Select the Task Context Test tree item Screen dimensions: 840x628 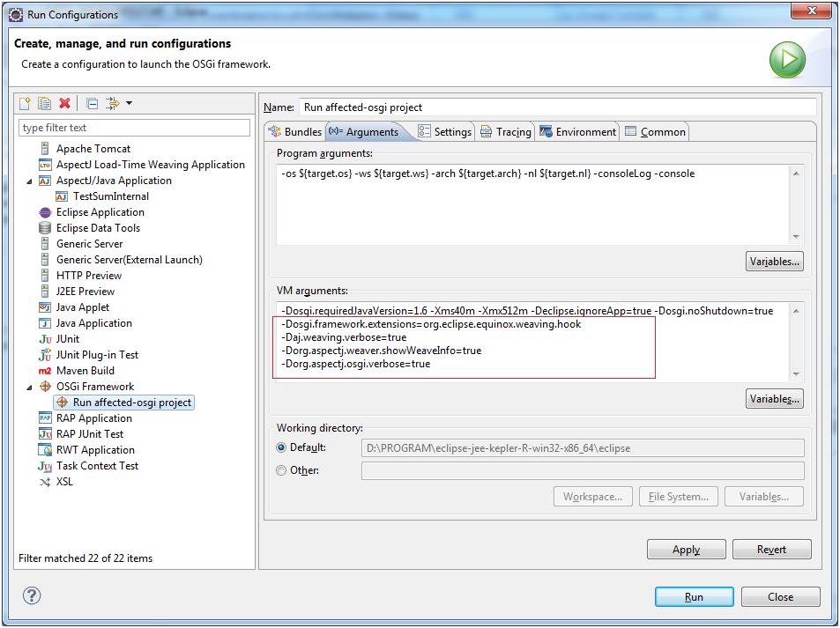[x=97, y=466]
